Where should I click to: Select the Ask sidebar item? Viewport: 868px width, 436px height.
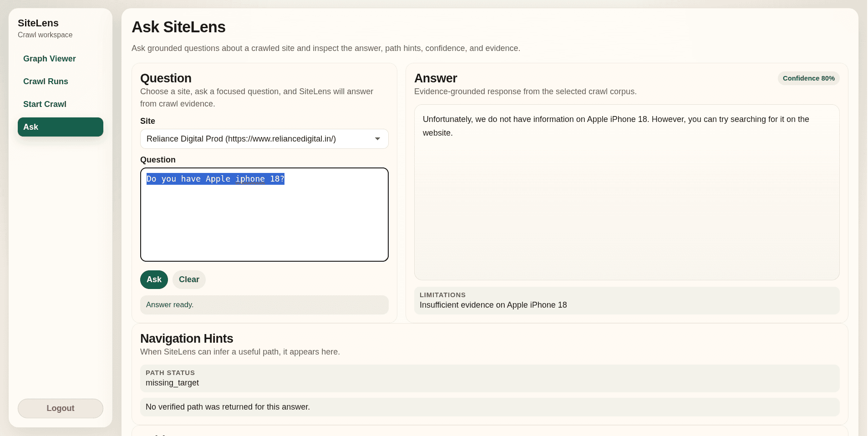(61, 127)
